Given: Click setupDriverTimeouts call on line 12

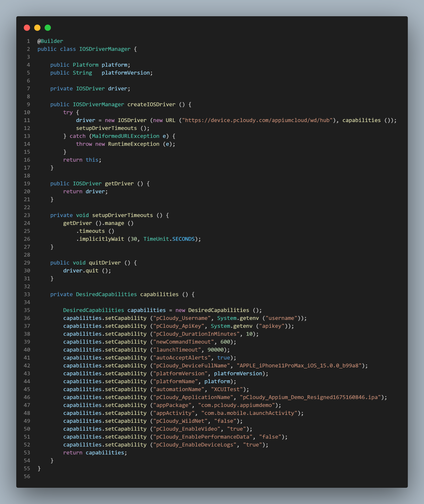Looking at the screenshot, I should click(x=113, y=128).
